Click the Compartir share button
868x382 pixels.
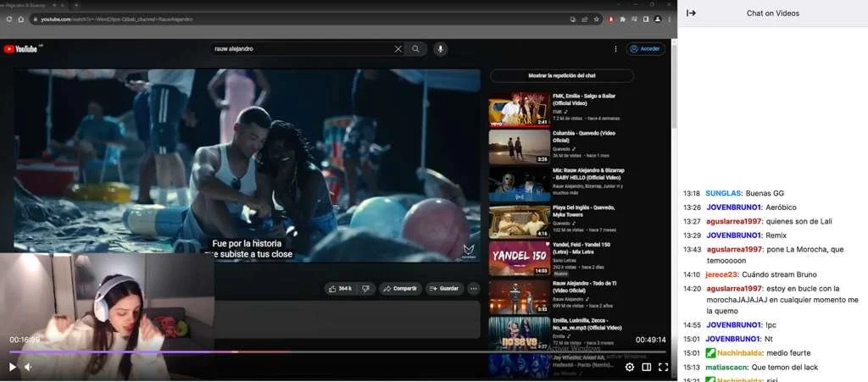(400, 289)
